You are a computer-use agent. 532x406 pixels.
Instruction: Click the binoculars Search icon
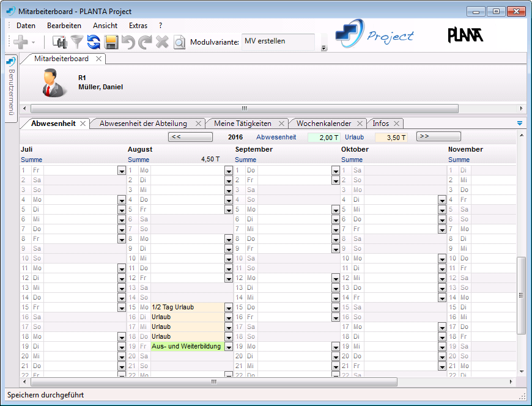(x=60, y=42)
